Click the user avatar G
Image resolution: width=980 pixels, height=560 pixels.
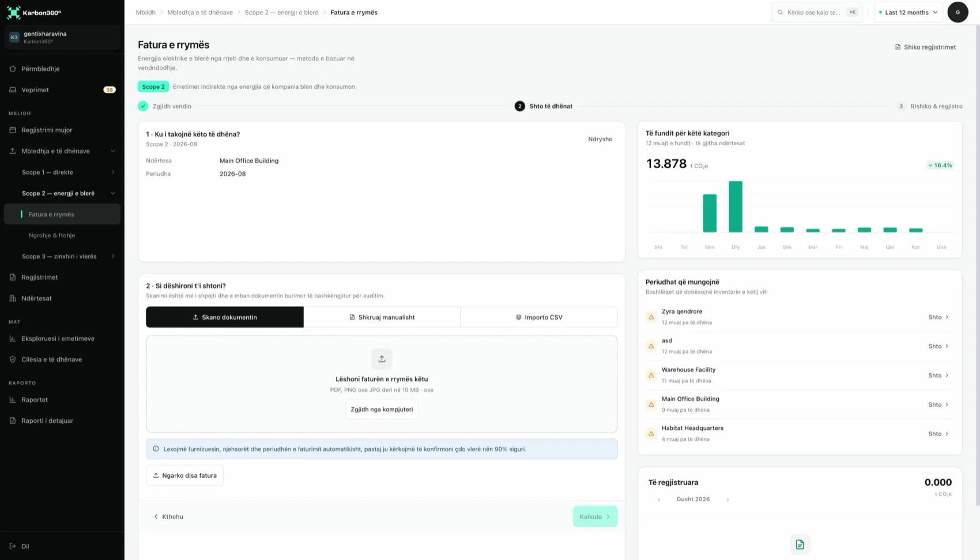coord(958,12)
